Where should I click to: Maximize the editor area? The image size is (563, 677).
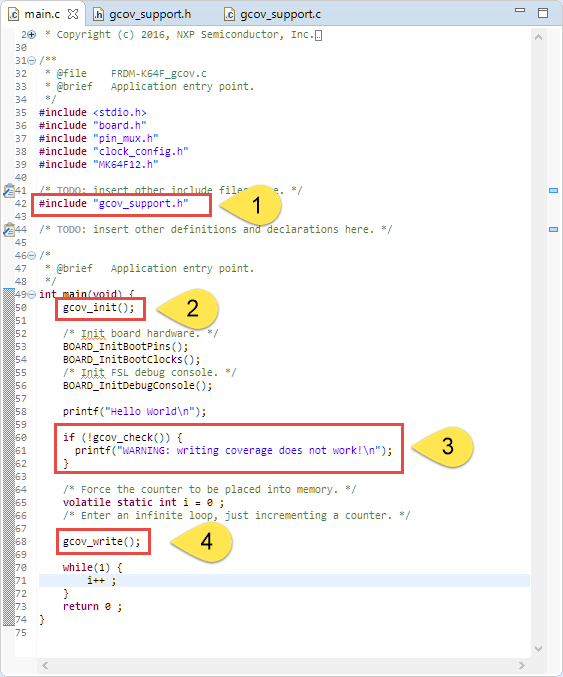[x=543, y=13]
